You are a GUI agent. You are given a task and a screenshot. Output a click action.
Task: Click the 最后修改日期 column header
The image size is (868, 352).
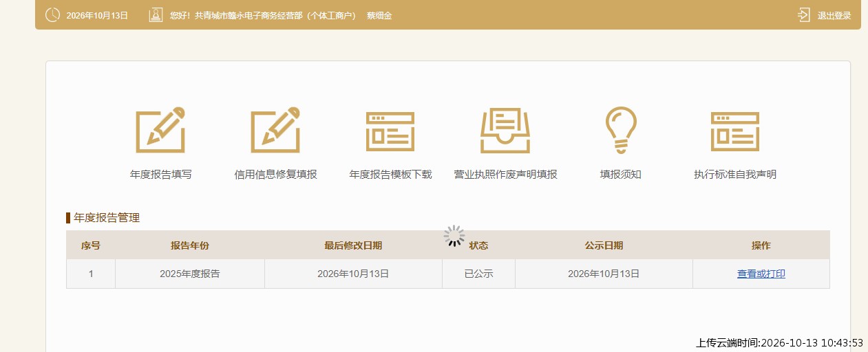point(354,245)
